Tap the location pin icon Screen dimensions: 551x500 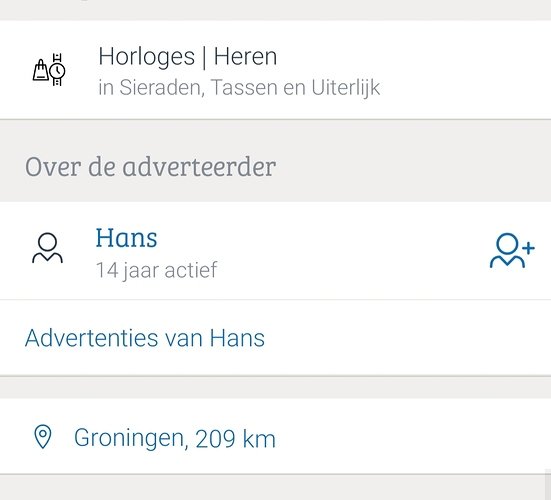pos(43,437)
